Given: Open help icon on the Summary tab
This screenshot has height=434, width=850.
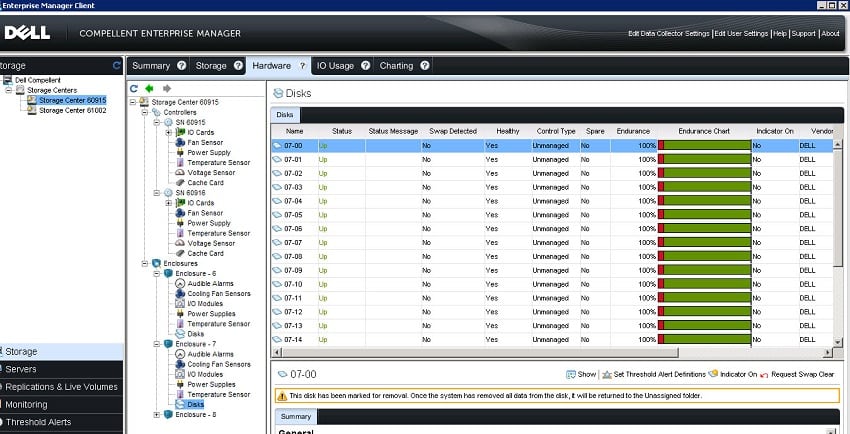Looking at the screenshot, I should (x=182, y=66).
